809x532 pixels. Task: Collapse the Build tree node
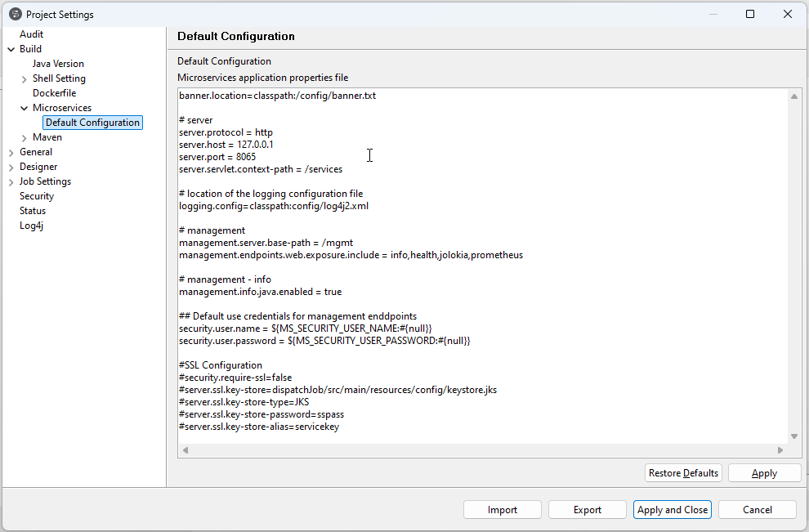point(11,48)
